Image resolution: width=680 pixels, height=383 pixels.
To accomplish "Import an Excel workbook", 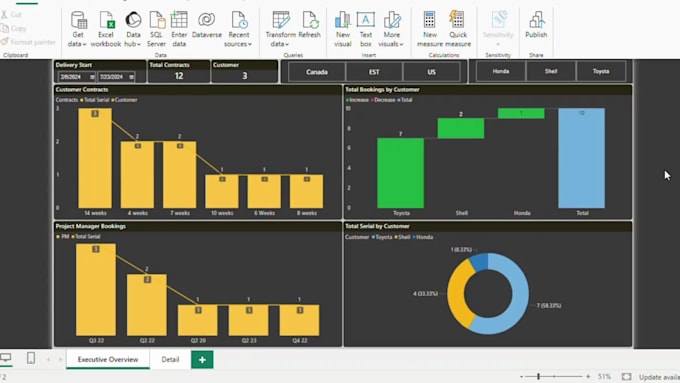I will 105,29.
